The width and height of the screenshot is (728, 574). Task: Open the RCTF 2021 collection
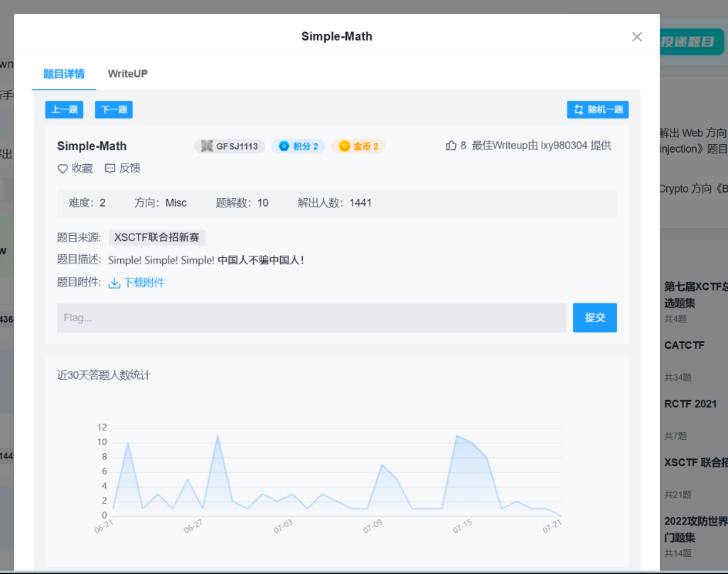tap(690, 404)
